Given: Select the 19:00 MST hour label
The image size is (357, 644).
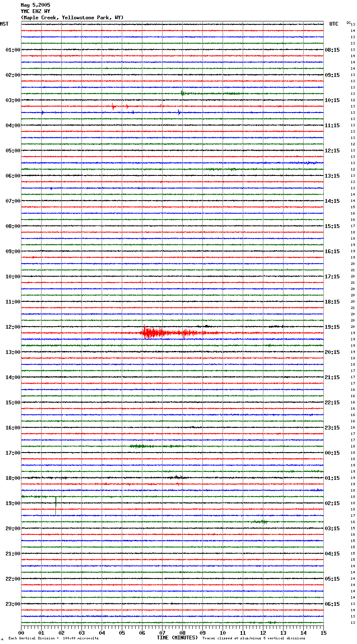Looking at the screenshot, I should point(13,503).
